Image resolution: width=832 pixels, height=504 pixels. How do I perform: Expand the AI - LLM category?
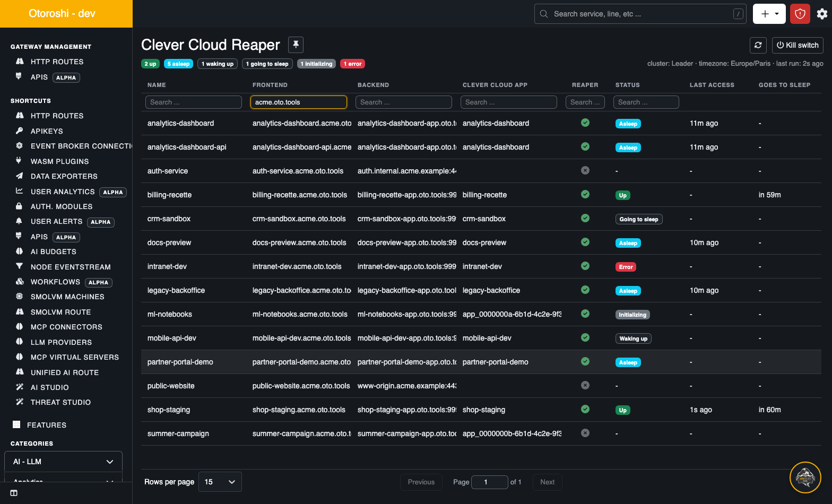(x=63, y=462)
